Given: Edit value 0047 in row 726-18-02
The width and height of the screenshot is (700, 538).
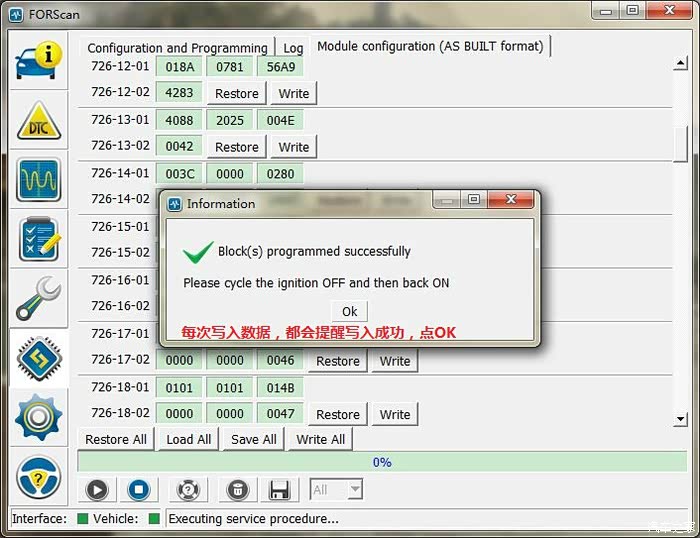Looking at the screenshot, I should point(280,413).
